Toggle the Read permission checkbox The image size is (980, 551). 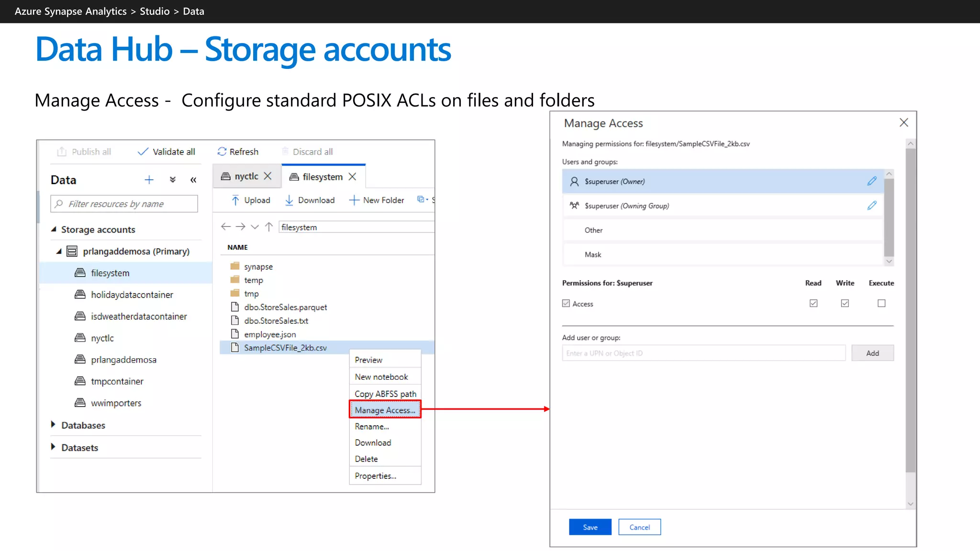pyautogui.click(x=813, y=303)
